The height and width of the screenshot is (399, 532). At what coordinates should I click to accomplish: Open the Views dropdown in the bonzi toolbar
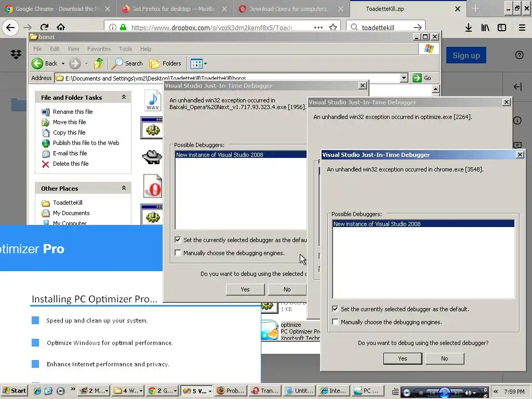205,63
